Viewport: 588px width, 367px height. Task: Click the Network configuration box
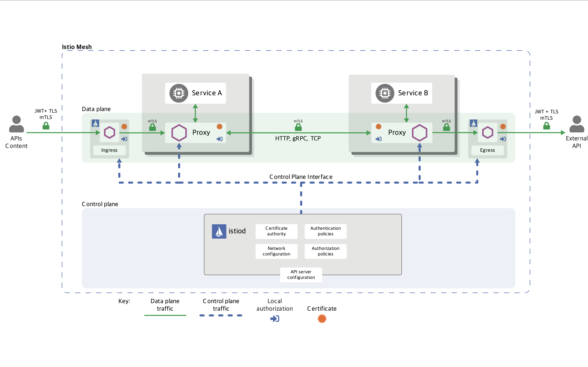[276, 251]
